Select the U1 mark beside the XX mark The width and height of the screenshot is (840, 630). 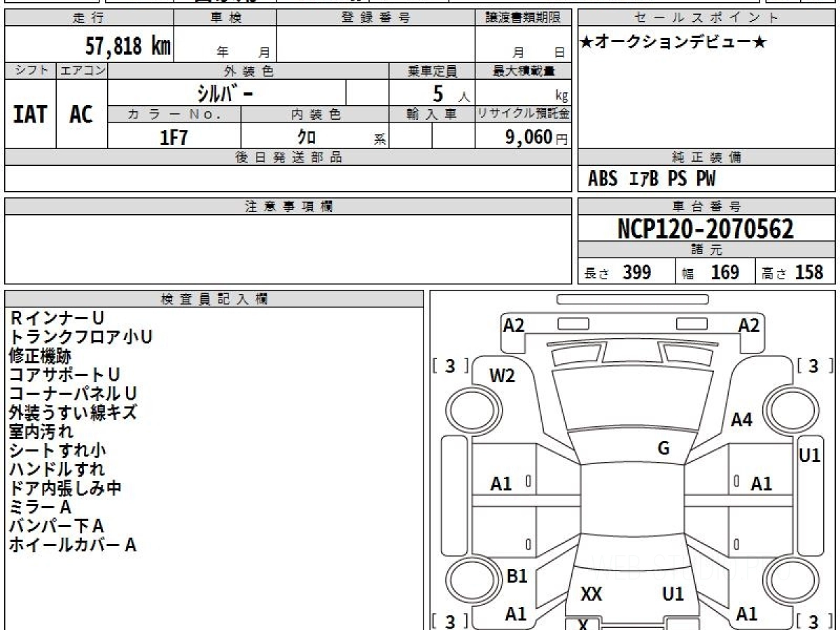pyautogui.click(x=673, y=595)
